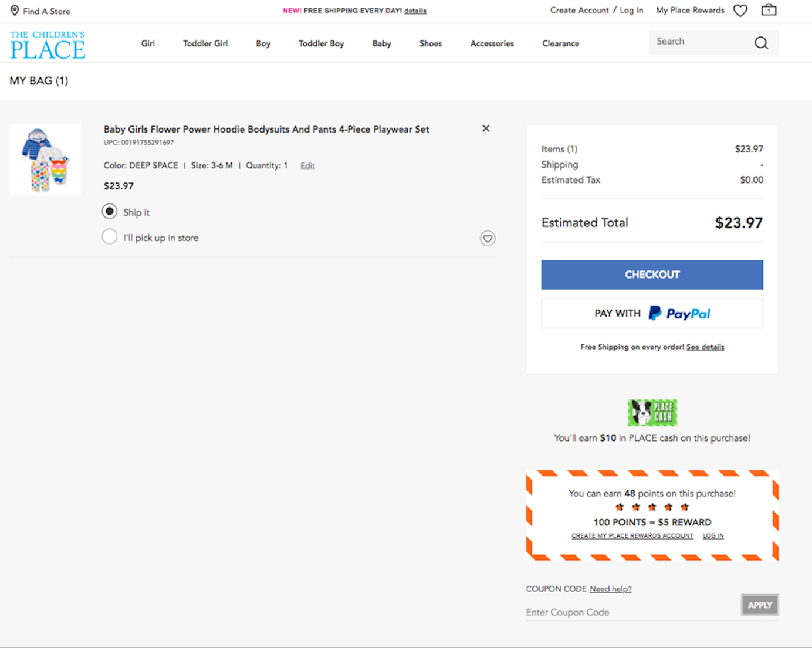The width and height of the screenshot is (812, 648).
Task: Open the wishlist heart icon in header
Action: (x=740, y=11)
